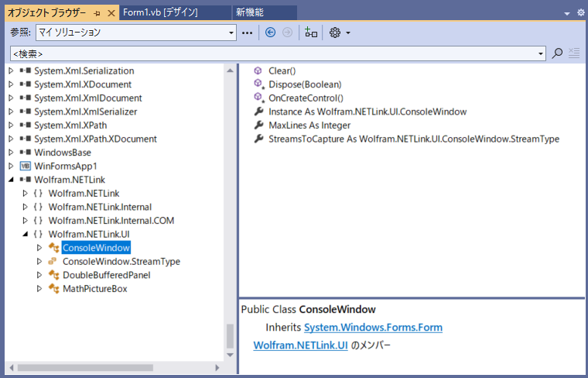The image size is (588, 378).
Task: Select the Wolfram.NETLink namespace row
Action: coord(84,194)
